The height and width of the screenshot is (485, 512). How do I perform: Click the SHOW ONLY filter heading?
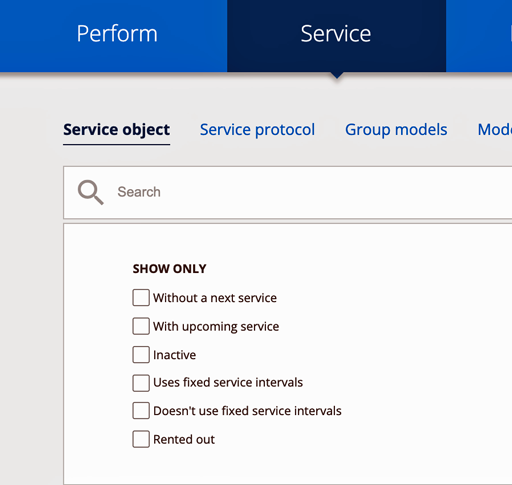click(169, 269)
